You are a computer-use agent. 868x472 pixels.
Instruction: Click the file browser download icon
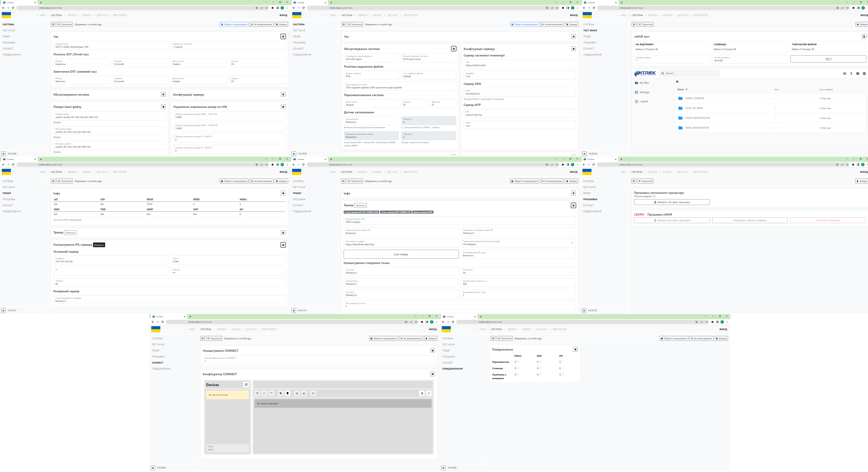(851, 73)
